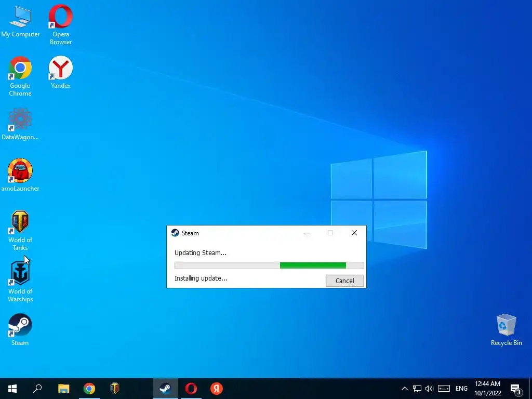Open Google Chrome from taskbar
This screenshot has width=532, height=399.
click(x=89, y=389)
